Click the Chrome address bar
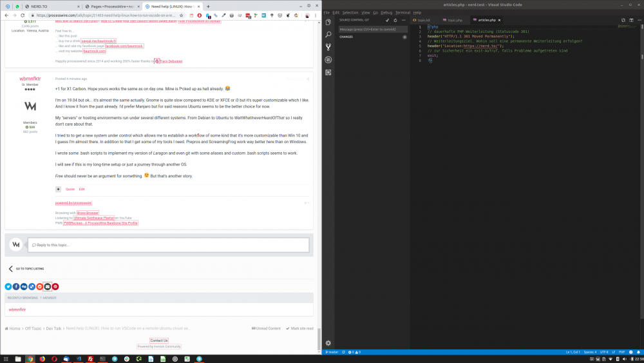Viewport: 644px width, 363px height. [x=106, y=15]
